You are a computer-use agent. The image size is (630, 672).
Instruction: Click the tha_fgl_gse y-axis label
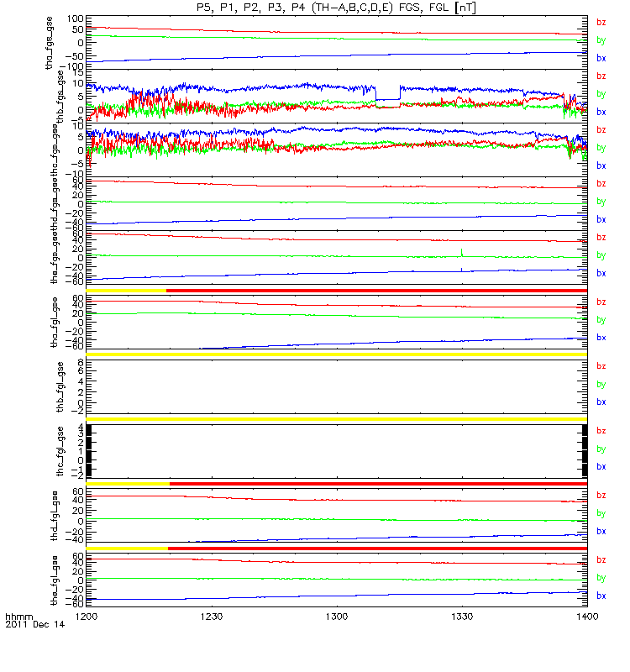55,322
